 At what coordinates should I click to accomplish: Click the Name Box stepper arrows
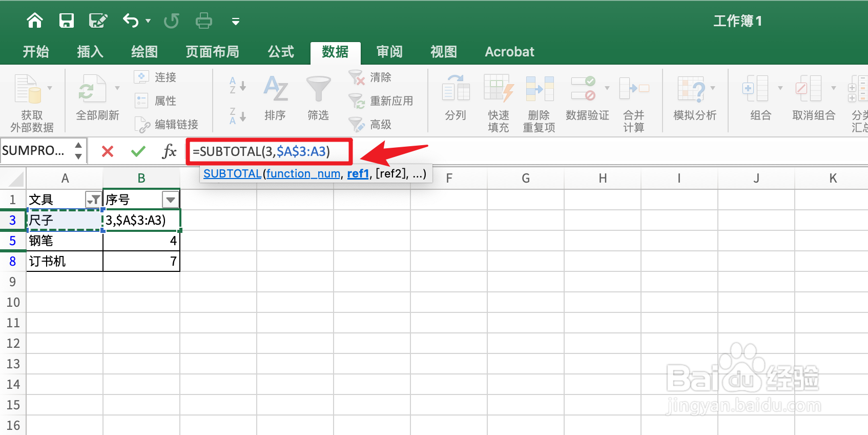[x=78, y=151]
